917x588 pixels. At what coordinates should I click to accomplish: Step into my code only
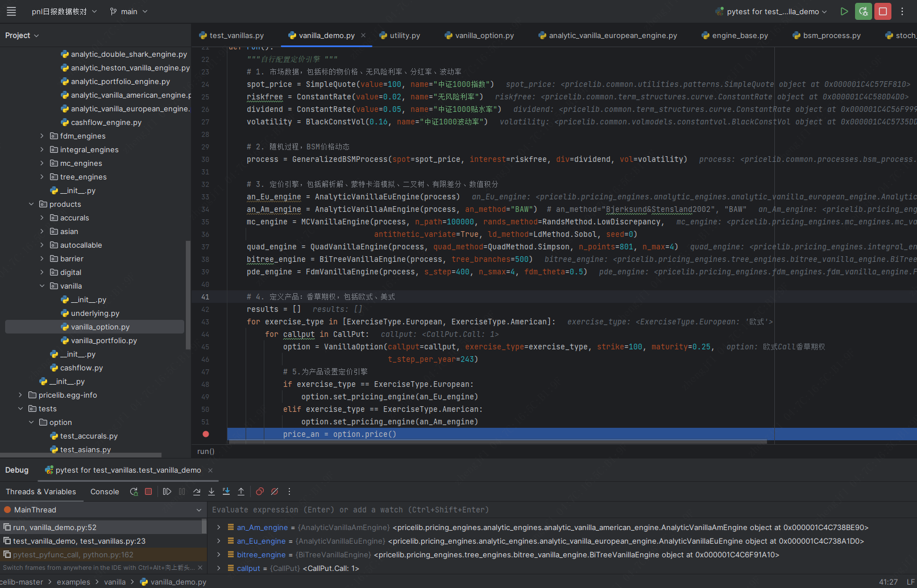(226, 491)
